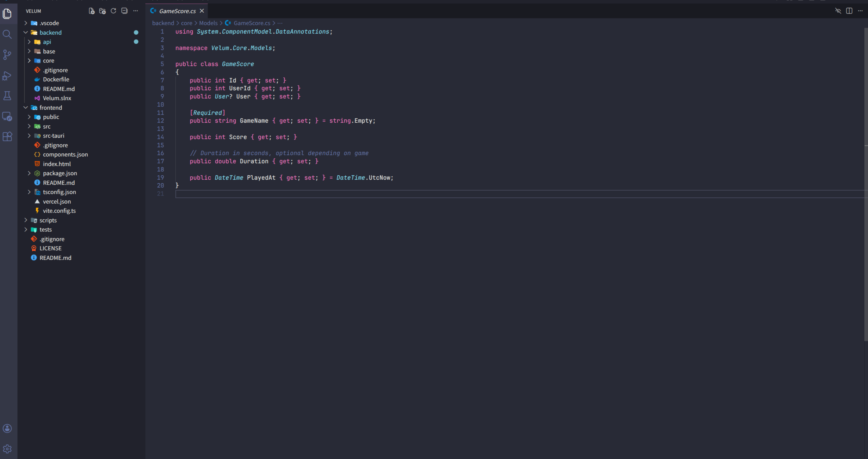
Task: Open the Search view in the activity bar
Action: click(x=7, y=34)
